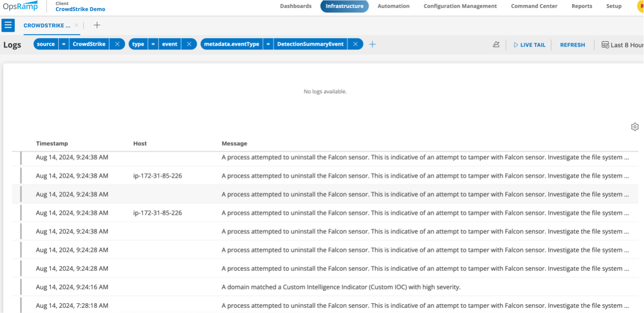Select the CROWDSTRIKE query tab

coord(47,25)
